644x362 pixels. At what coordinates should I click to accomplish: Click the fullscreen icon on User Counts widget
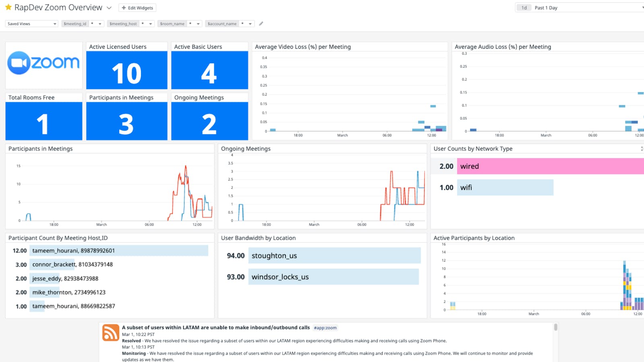pyautogui.click(x=642, y=149)
